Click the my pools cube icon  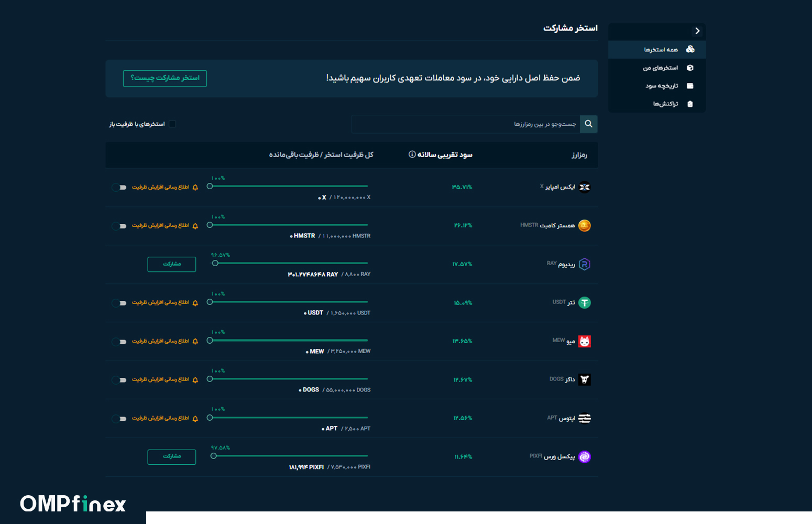point(690,68)
